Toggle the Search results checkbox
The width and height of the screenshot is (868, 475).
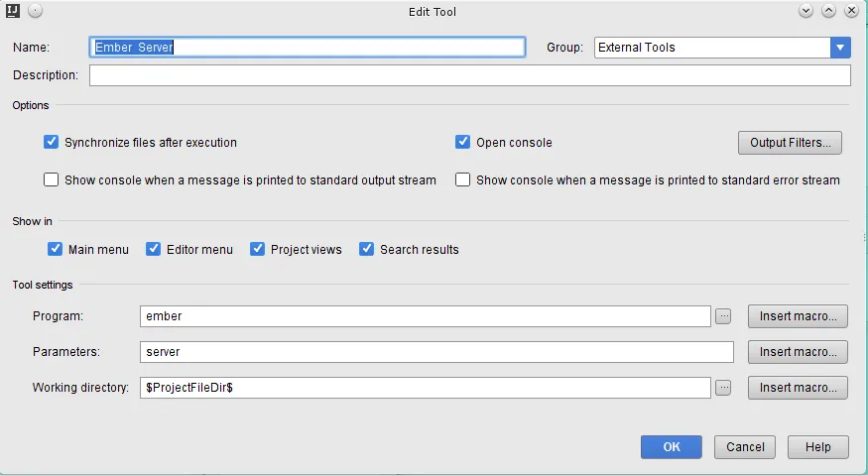(x=366, y=249)
